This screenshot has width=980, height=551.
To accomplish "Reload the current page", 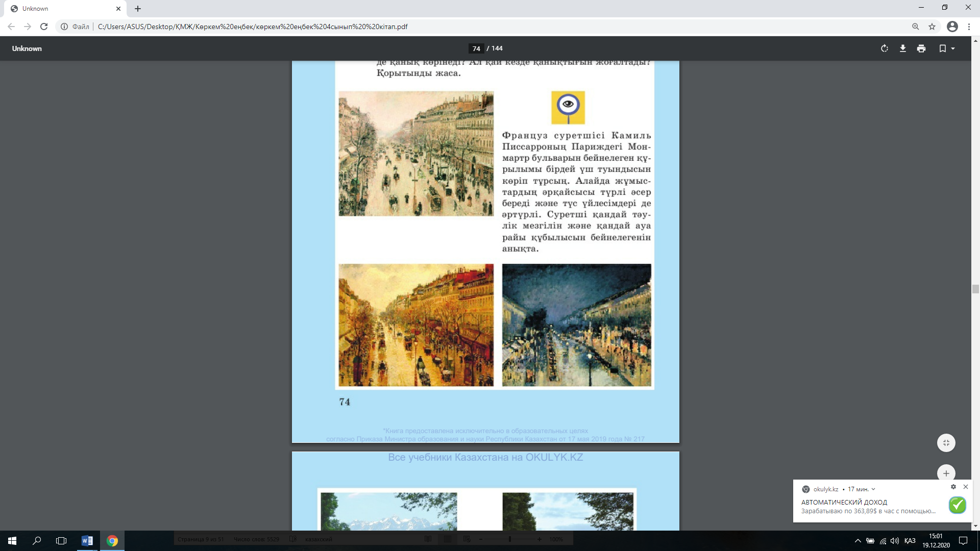I will click(x=44, y=27).
